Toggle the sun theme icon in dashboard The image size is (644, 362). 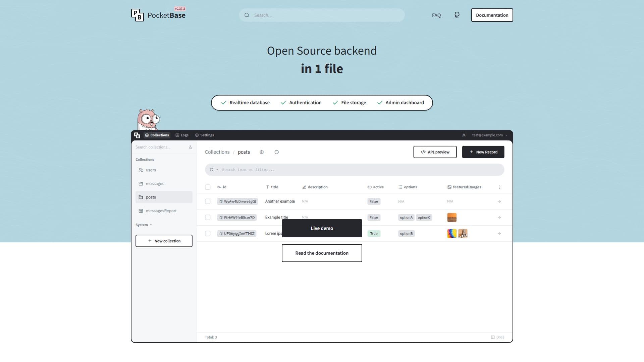[x=464, y=135]
